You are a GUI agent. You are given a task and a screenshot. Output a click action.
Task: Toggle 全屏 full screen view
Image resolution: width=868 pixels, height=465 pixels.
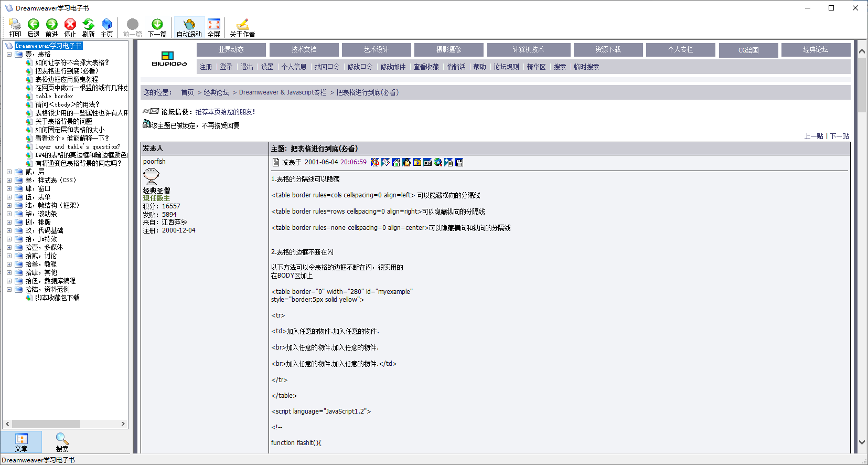(x=213, y=27)
